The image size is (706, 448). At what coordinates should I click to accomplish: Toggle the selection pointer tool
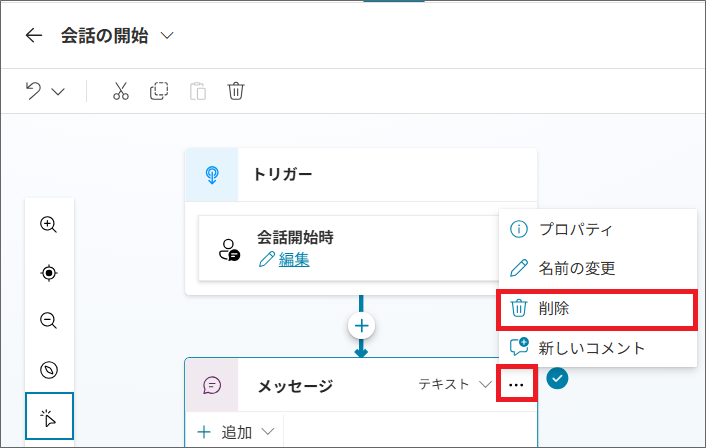tap(49, 418)
